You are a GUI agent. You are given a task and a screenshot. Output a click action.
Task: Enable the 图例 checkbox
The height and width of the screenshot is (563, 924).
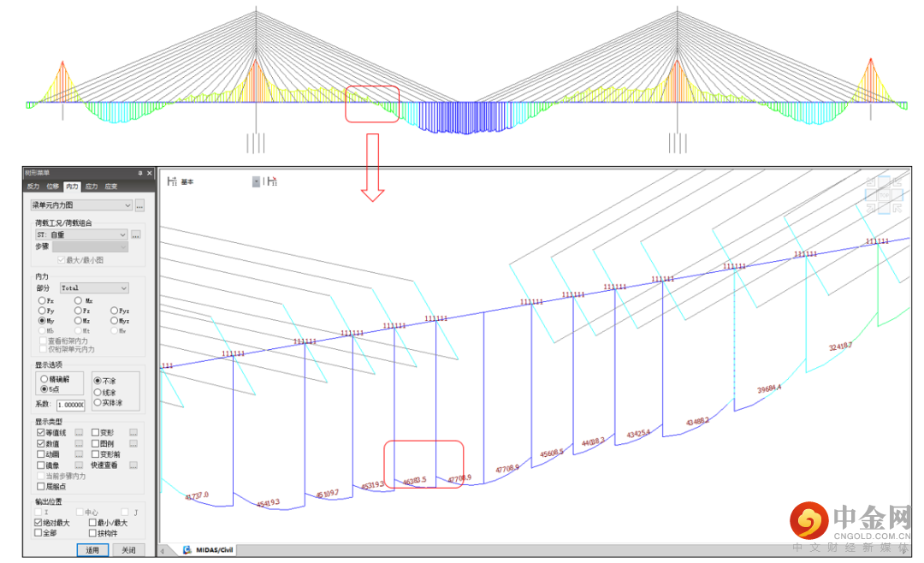[x=96, y=443]
